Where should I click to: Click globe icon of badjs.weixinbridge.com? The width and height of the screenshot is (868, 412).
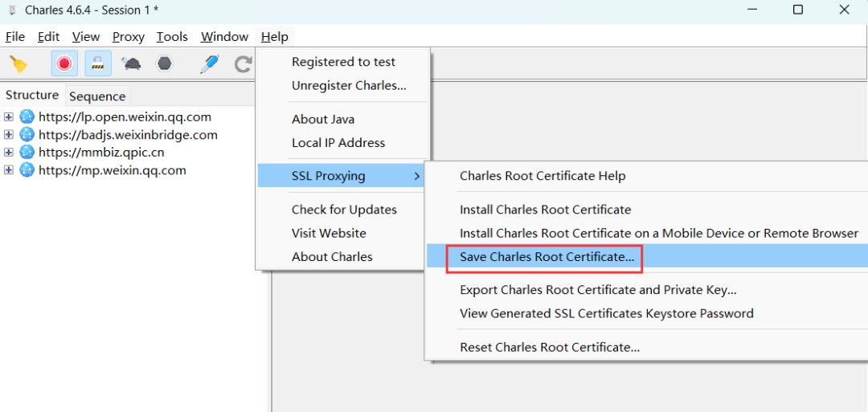point(27,135)
